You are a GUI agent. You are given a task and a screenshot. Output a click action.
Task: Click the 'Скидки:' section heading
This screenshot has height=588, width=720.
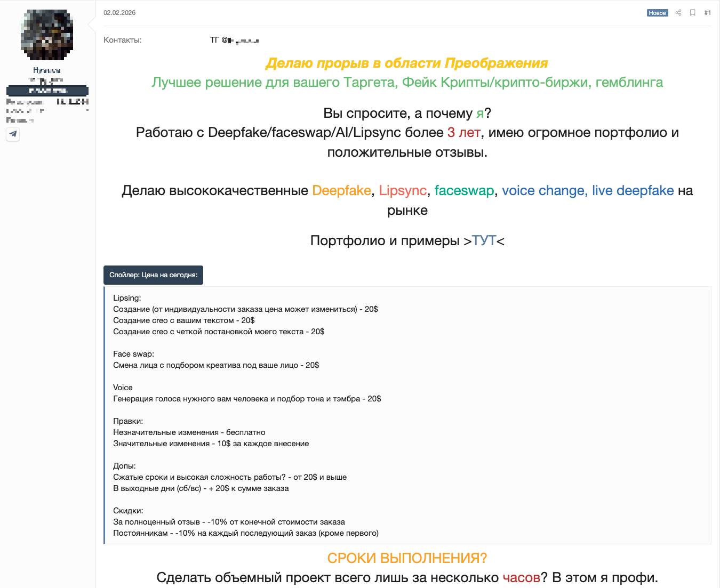(128, 511)
